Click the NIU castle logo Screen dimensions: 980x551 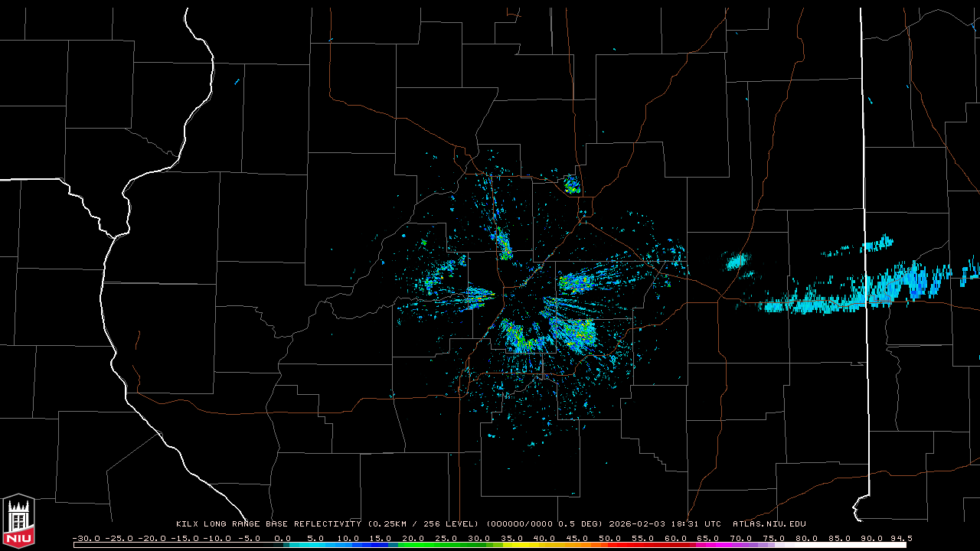pos(18,520)
